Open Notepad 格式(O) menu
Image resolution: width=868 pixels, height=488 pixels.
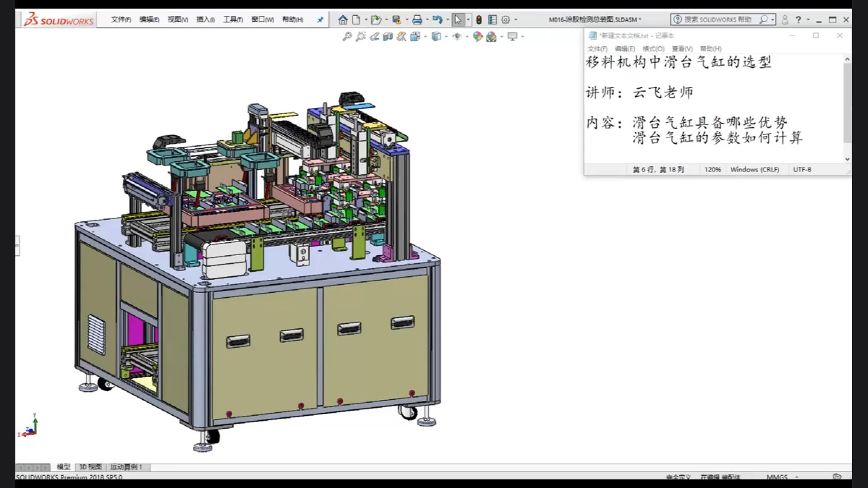click(x=653, y=49)
